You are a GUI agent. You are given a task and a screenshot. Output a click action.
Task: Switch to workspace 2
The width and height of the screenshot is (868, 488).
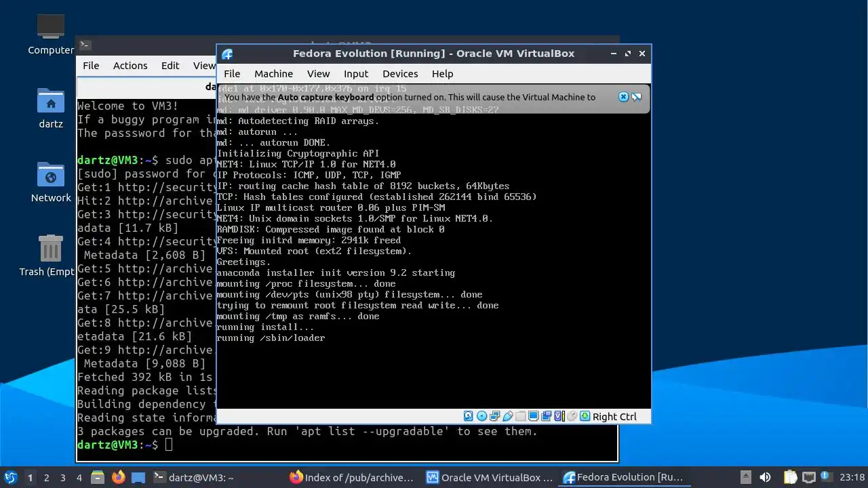point(46,477)
